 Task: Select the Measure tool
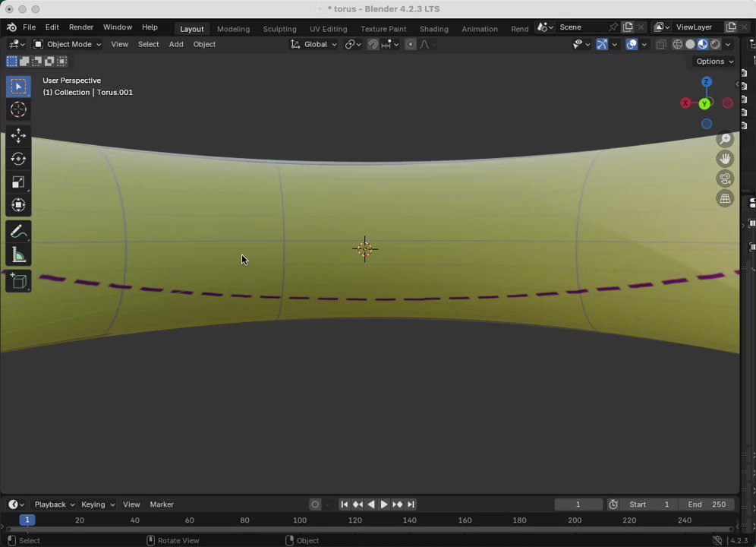coord(18,255)
